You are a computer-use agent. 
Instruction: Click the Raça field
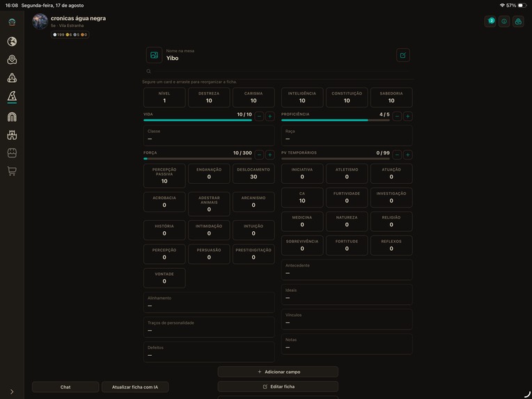pos(347,135)
